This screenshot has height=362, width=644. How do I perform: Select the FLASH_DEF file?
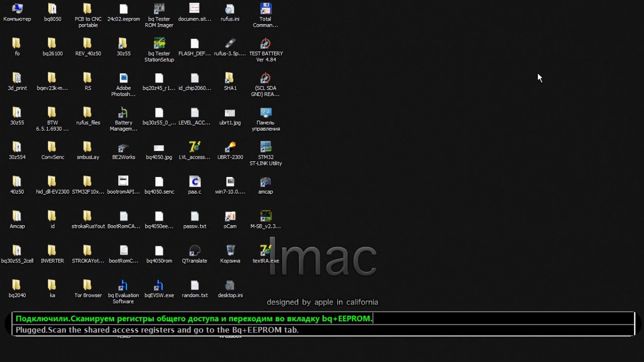pyautogui.click(x=195, y=47)
